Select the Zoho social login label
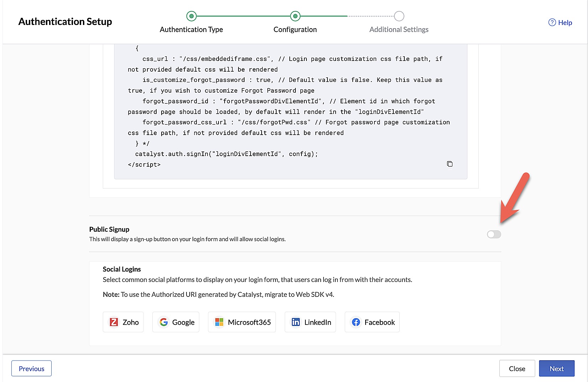This screenshot has height=382, width=588. pos(131,322)
